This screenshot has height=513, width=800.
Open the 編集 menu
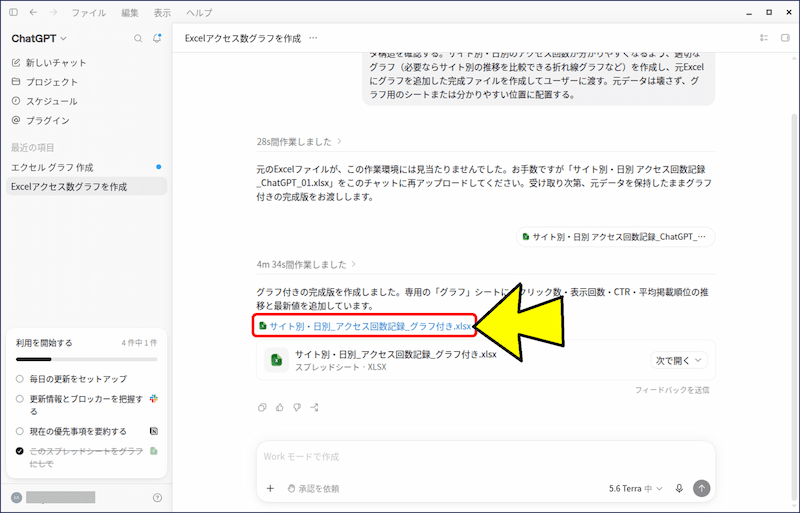(130, 13)
